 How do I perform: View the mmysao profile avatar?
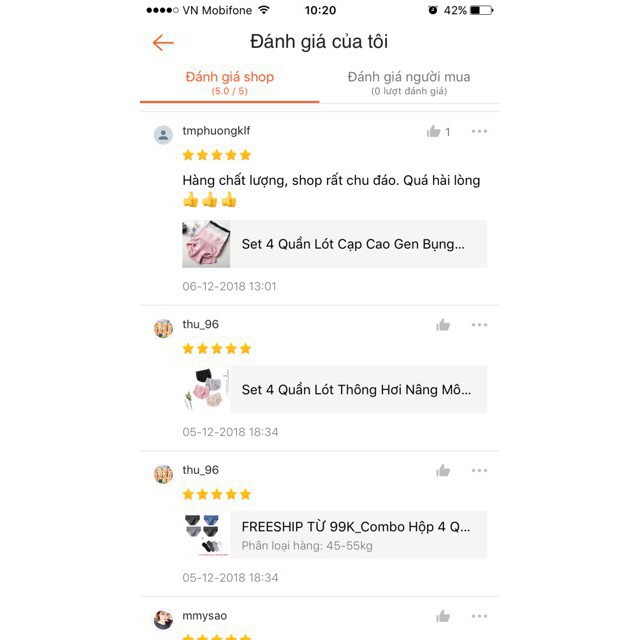(x=163, y=620)
